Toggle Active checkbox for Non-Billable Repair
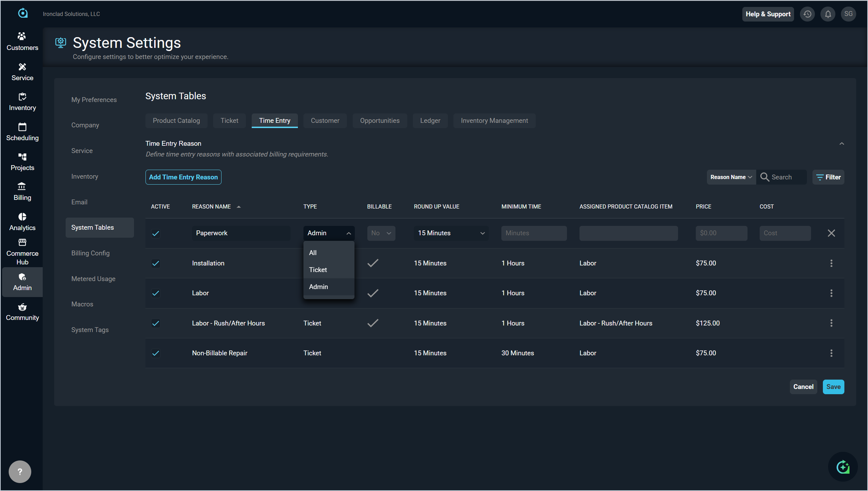Image resolution: width=868 pixels, height=491 pixels. (156, 353)
